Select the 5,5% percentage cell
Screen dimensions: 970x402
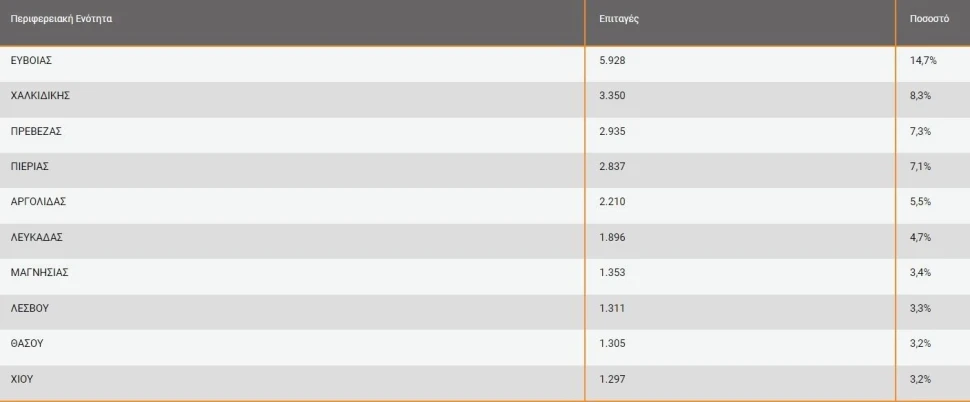(x=920, y=201)
